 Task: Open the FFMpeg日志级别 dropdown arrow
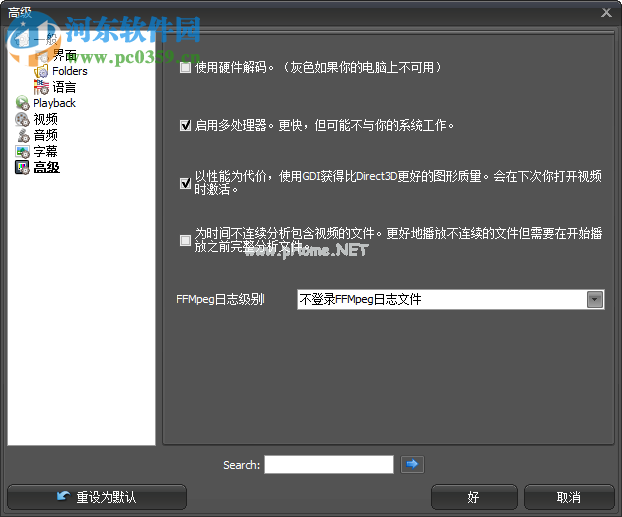point(595,300)
